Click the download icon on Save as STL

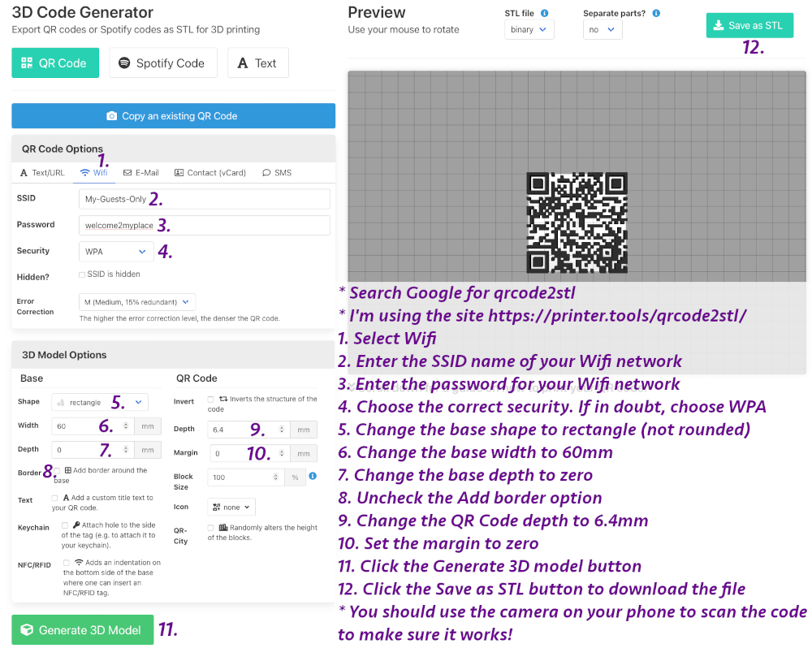[x=719, y=25]
